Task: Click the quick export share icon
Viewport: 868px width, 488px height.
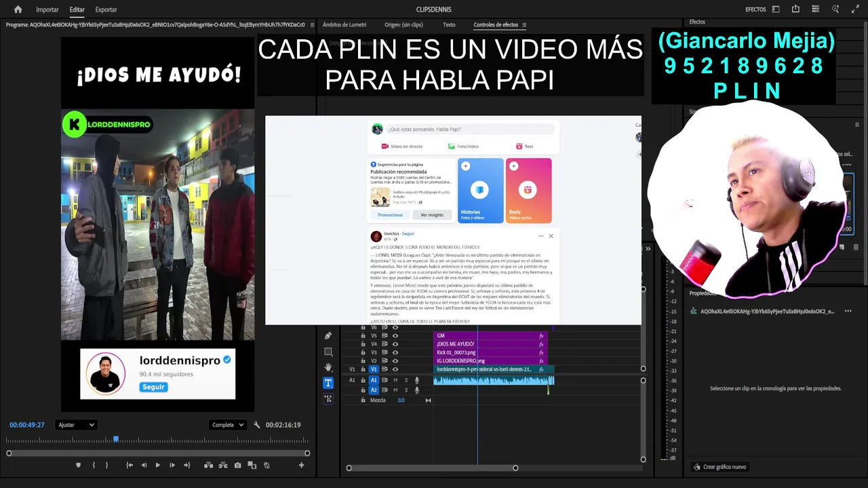Action: click(795, 9)
